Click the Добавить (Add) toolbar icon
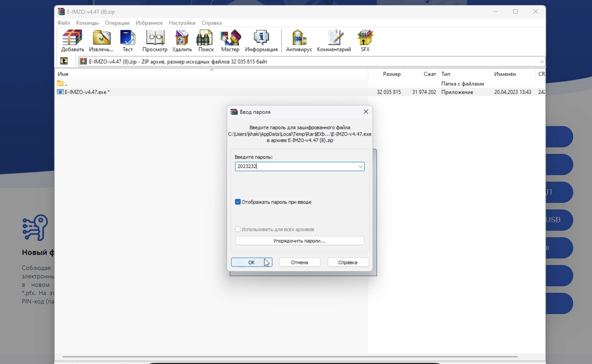The height and width of the screenshot is (364, 592). (x=72, y=41)
